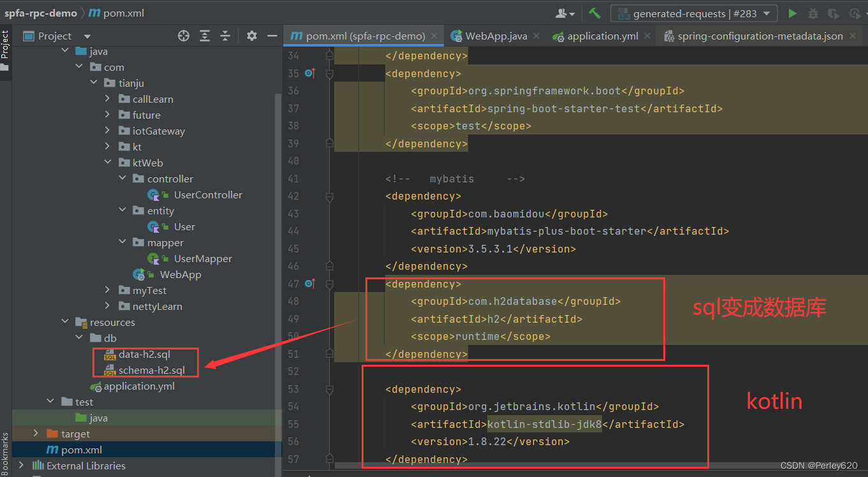
Task: Switch to WebApp.java tab
Action: click(496, 36)
